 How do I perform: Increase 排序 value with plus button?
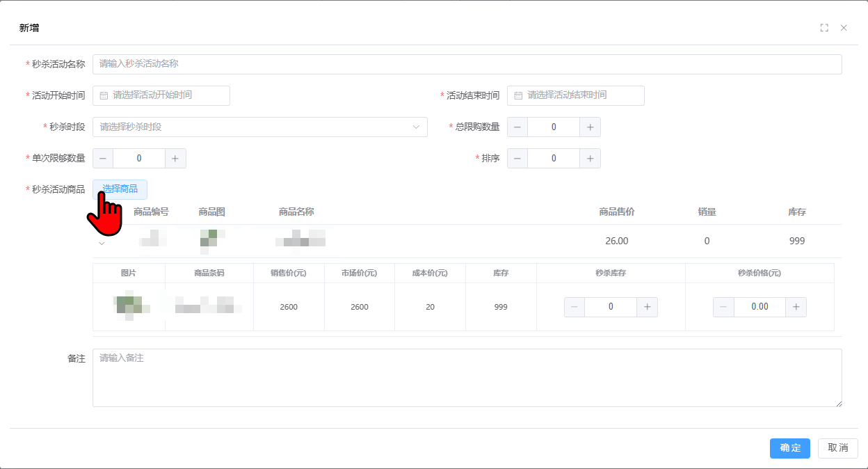(x=590, y=159)
